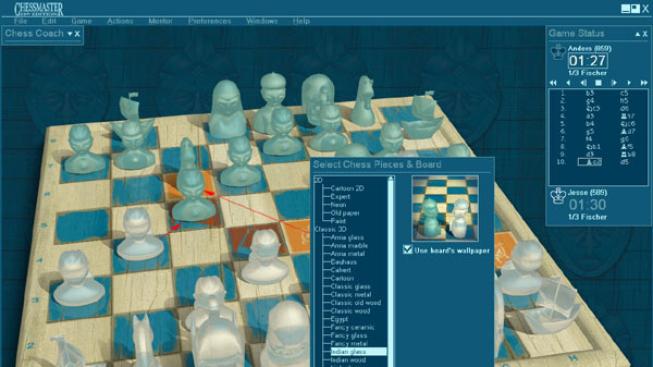Select the Cartoon 3D piece set
Image resolution: width=653 pixels, height=367 pixels.
[342, 278]
